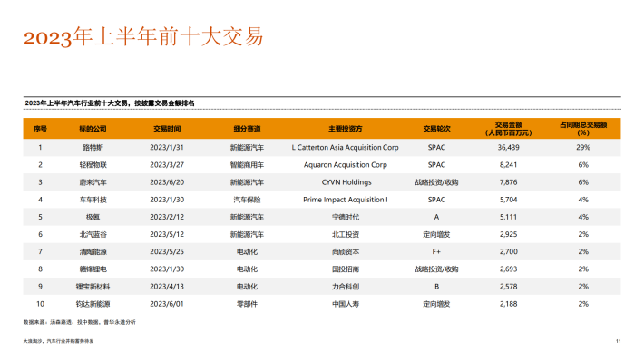This screenshot has height=362, width=644.
Task: Select the 路特斯 company cell
Action: point(93,148)
